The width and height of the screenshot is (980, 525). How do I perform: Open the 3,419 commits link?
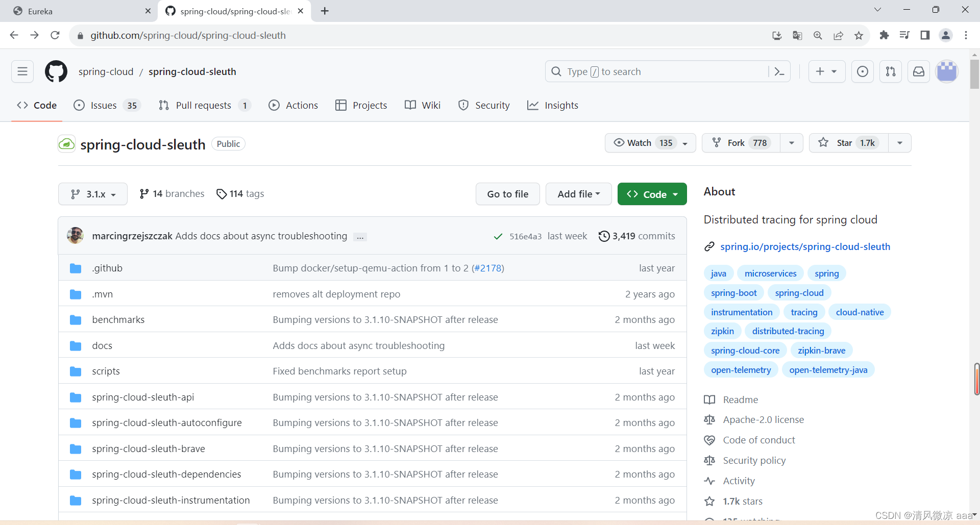click(x=637, y=236)
